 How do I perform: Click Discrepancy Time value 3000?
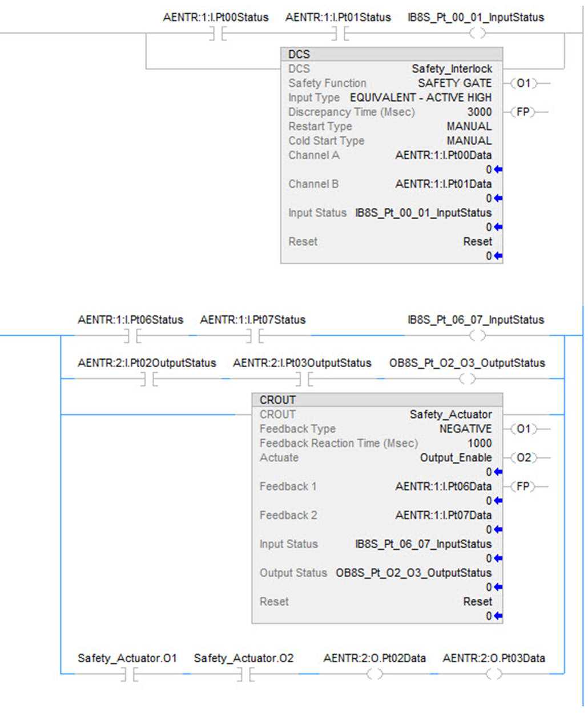click(x=479, y=112)
